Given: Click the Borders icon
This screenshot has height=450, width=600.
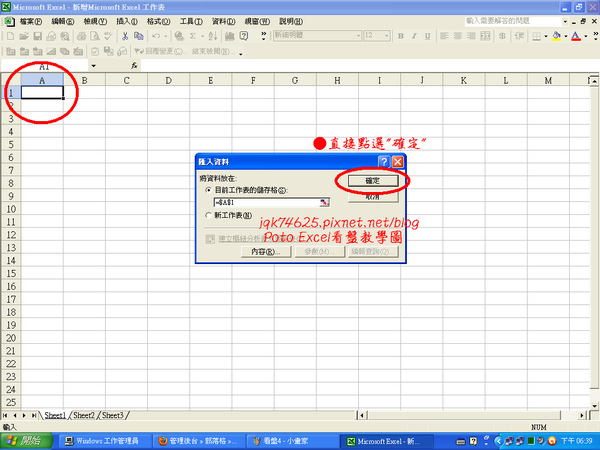Looking at the screenshot, I should [536, 36].
